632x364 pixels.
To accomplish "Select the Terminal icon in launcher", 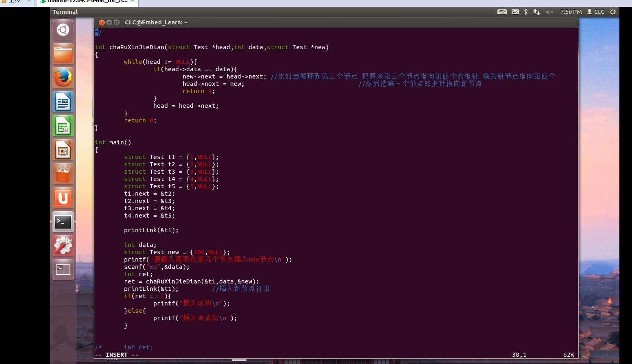I will [x=63, y=222].
